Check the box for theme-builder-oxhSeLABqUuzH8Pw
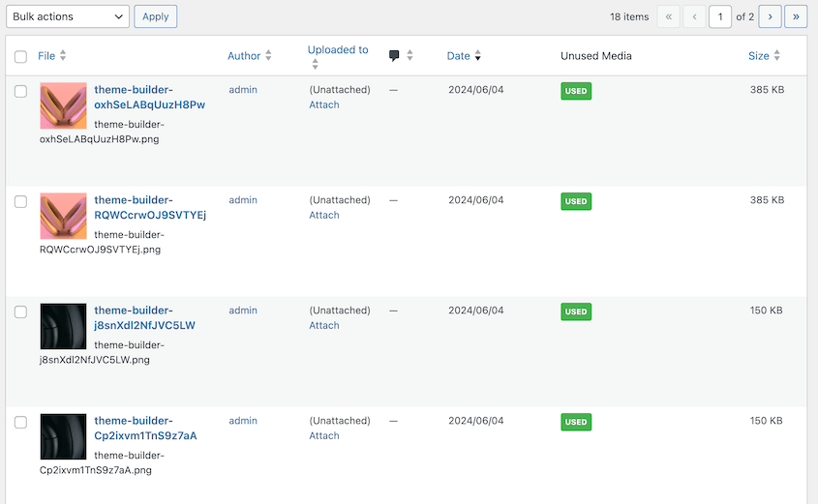Viewport: 818px width, 504px height. [20, 91]
